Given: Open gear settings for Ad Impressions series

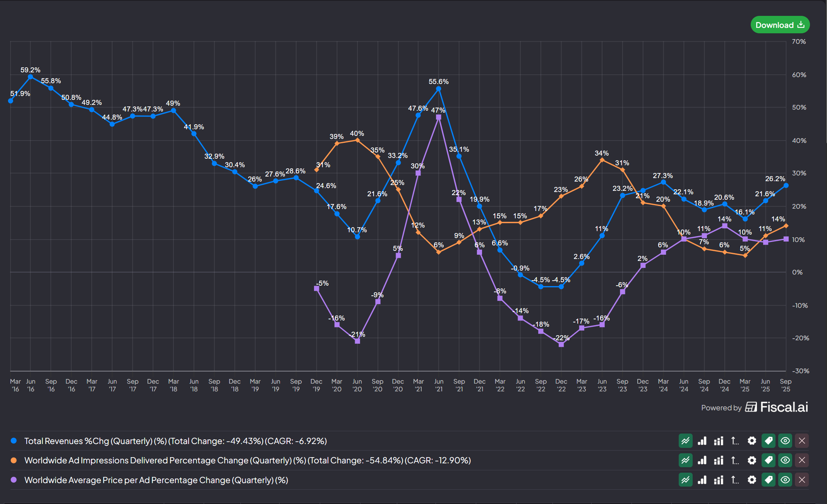Looking at the screenshot, I should point(752,460).
